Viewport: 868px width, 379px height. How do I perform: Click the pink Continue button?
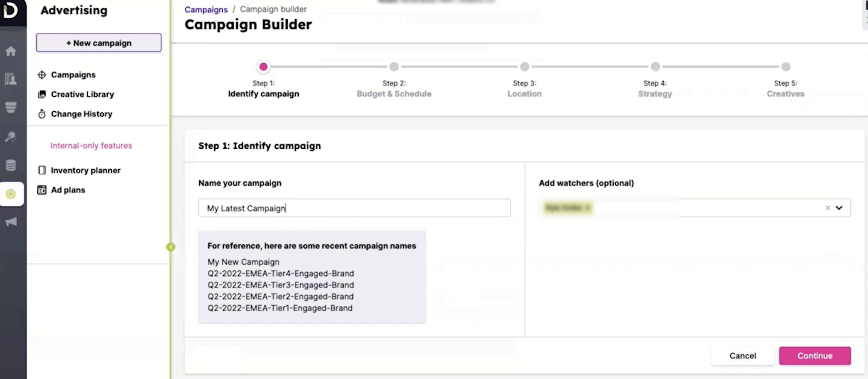tap(815, 356)
